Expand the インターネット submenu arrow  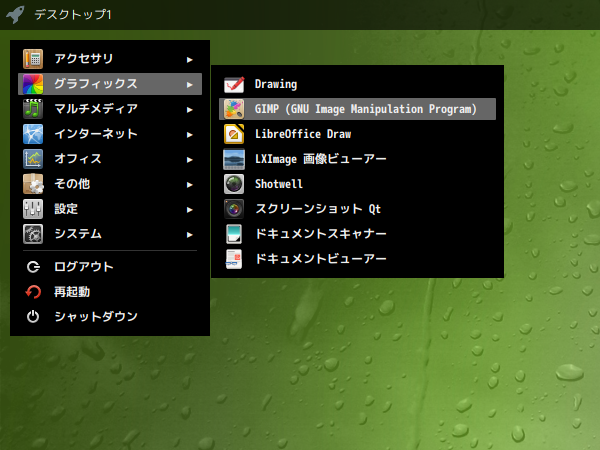[189, 135]
